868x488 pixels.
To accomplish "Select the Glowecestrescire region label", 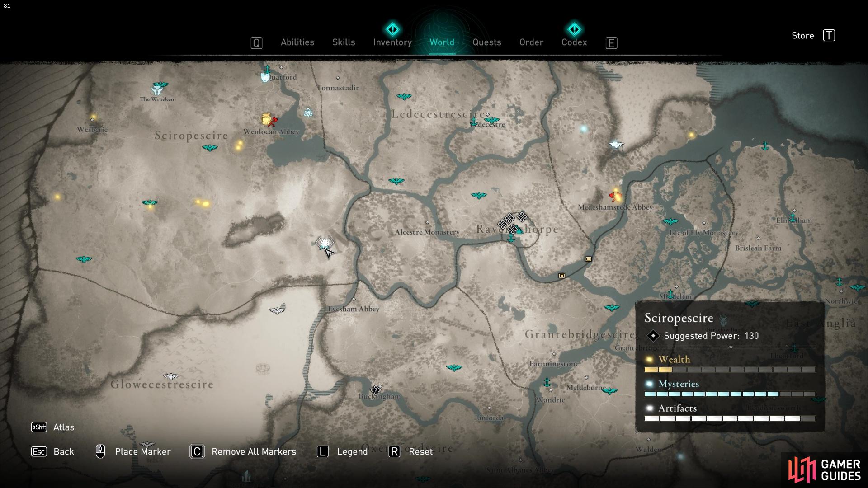I will (162, 385).
